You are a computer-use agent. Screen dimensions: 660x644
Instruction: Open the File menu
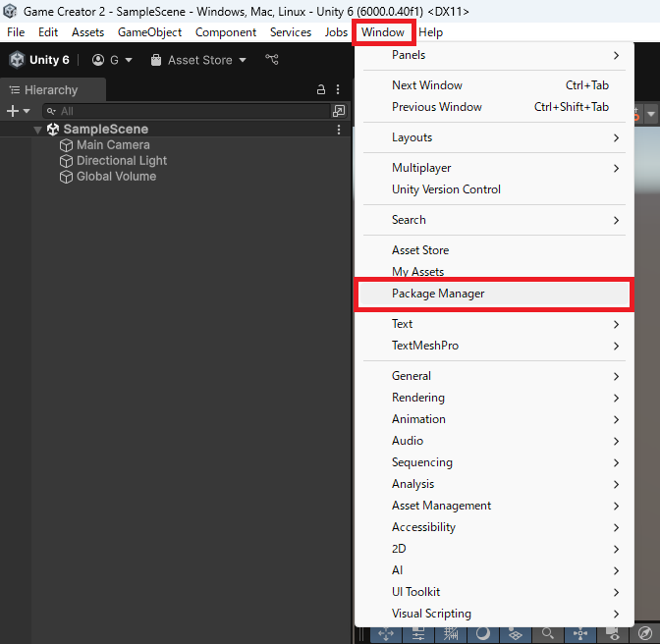tap(16, 32)
